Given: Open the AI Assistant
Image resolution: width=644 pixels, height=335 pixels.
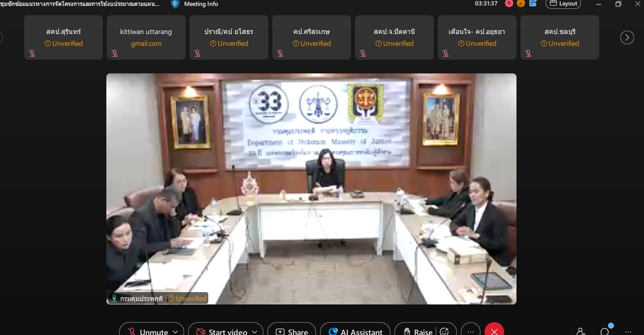Looking at the screenshot, I should [x=355, y=332].
